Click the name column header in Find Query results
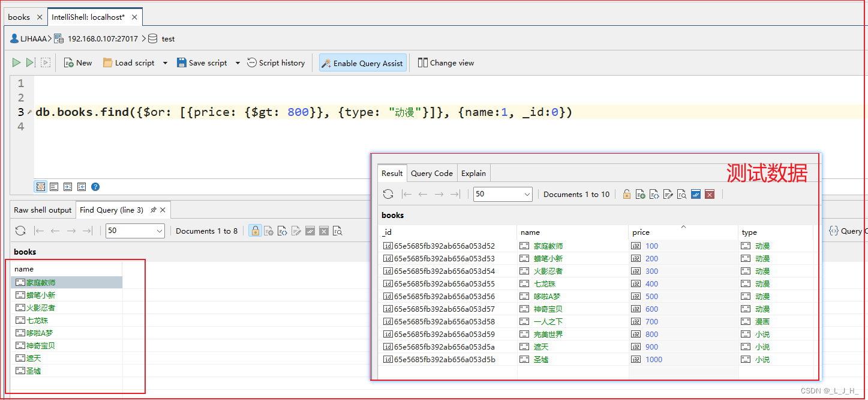Image resolution: width=868 pixels, height=400 pixels. pos(67,269)
